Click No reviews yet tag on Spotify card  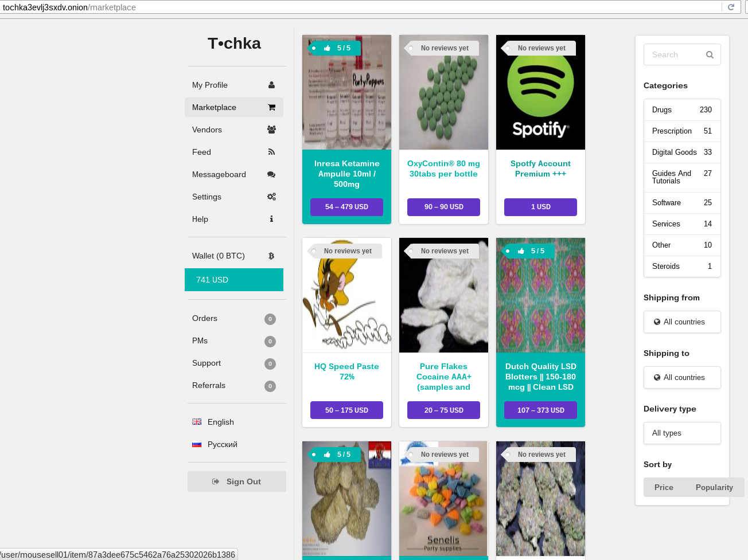point(539,48)
